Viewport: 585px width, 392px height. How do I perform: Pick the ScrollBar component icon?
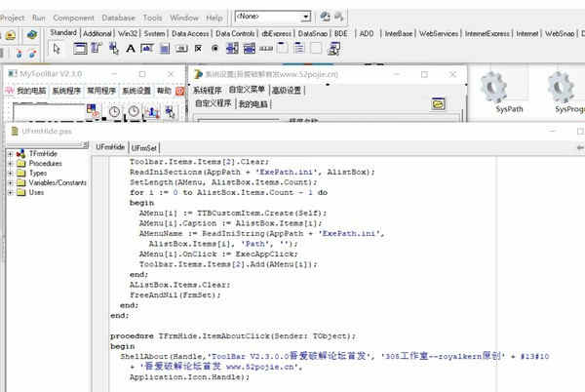coord(266,49)
